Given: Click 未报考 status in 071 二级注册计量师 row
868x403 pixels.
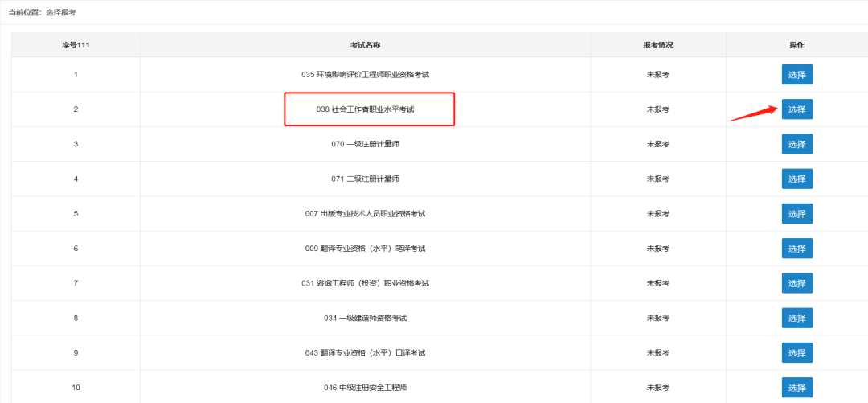Looking at the screenshot, I should pos(658,179).
